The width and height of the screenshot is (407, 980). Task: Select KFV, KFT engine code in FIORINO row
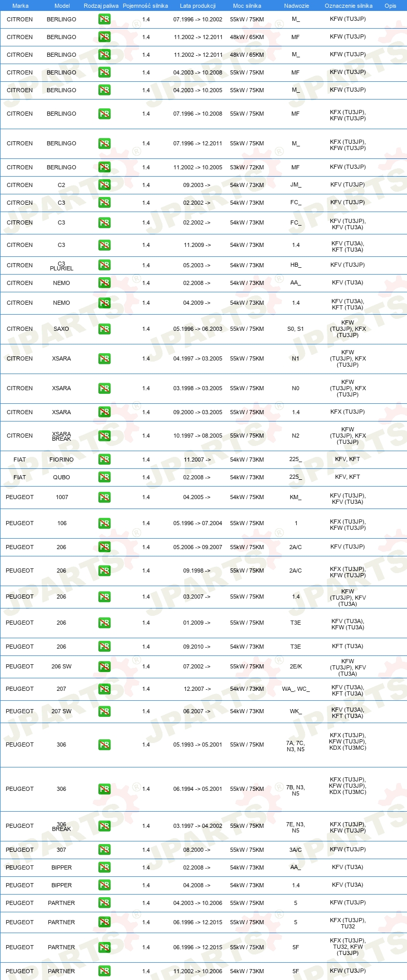[348, 460]
